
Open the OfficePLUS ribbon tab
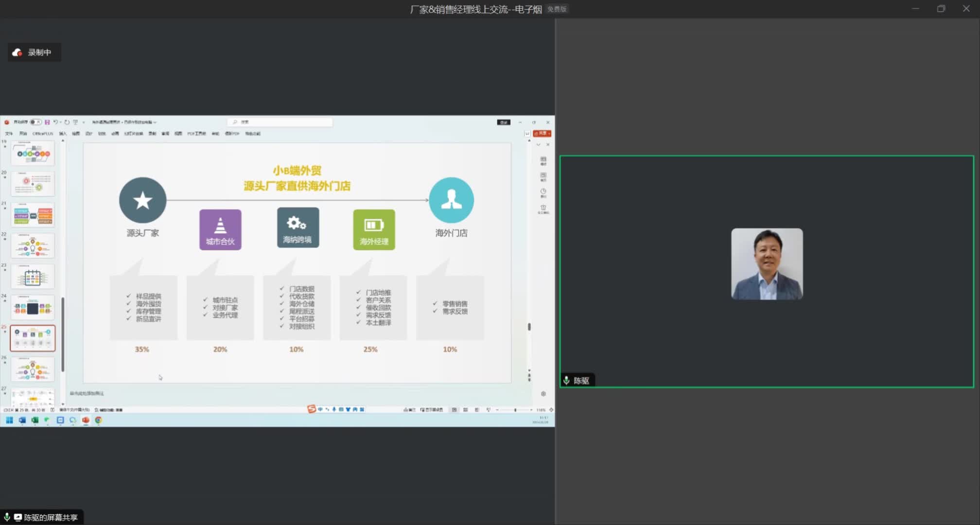(x=42, y=133)
